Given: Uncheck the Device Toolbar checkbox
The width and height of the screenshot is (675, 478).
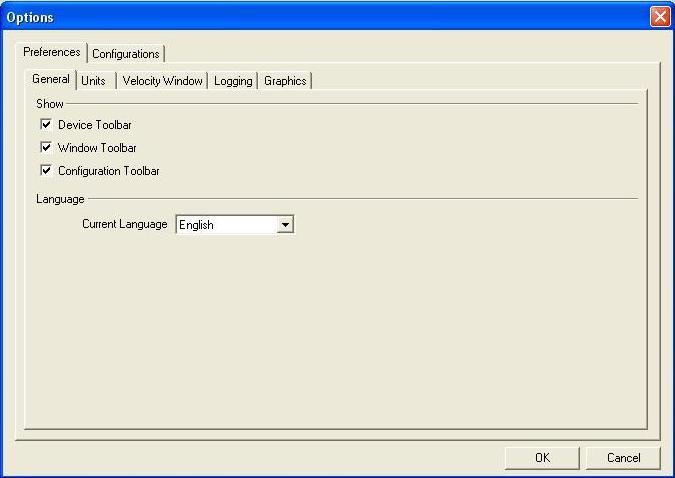Looking at the screenshot, I should [46, 124].
